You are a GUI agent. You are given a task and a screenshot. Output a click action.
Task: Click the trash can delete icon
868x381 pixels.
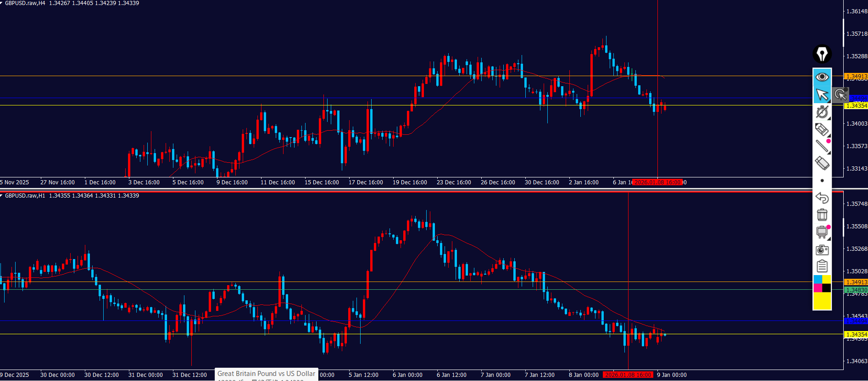point(822,215)
